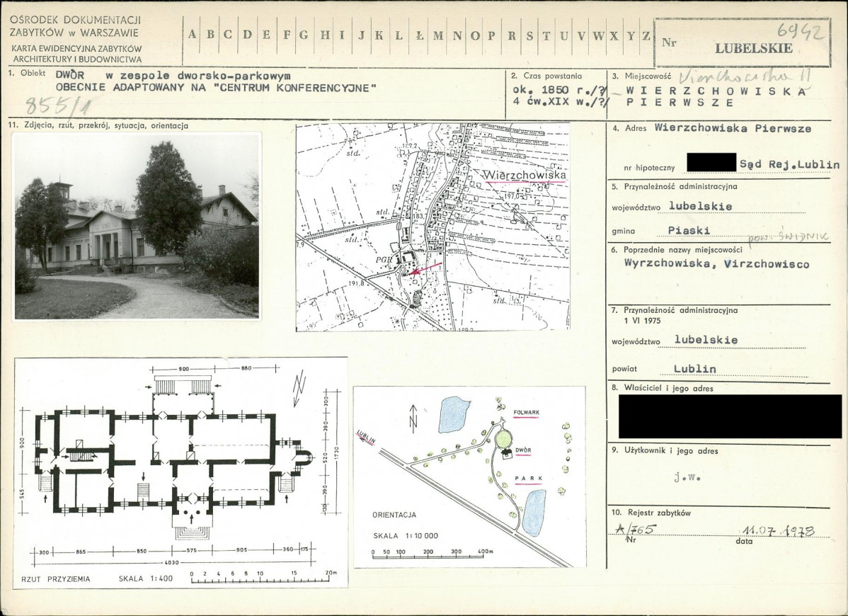848x616 pixels.
Task: Click label '11. Zdjęcia, rzut, przekrój, sytuacja, orientacja'
Action: point(98,125)
